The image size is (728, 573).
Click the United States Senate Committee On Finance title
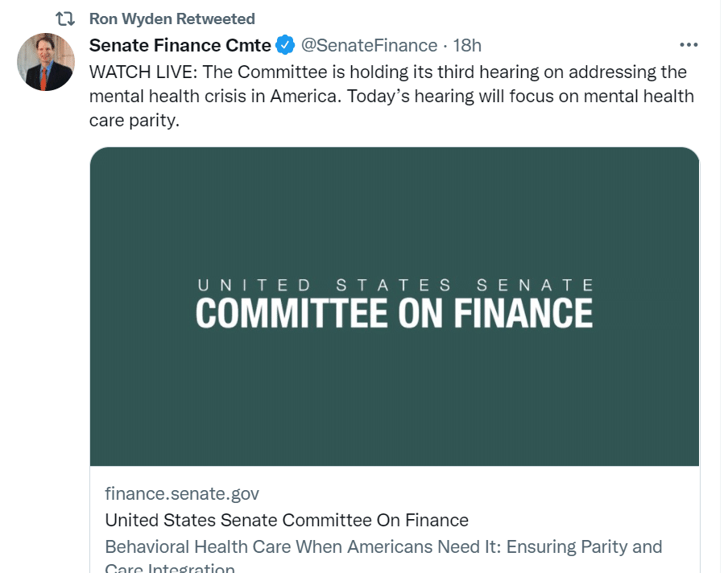[287, 520]
